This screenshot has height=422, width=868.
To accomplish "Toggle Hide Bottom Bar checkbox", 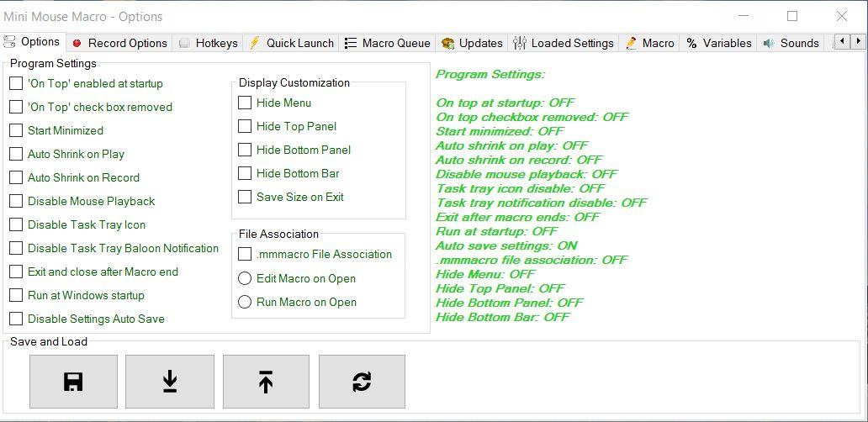I will click(x=245, y=173).
